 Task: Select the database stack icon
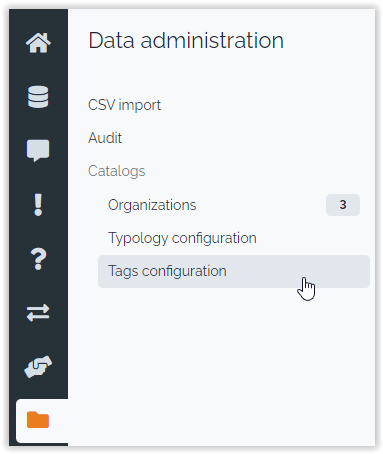point(38,97)
